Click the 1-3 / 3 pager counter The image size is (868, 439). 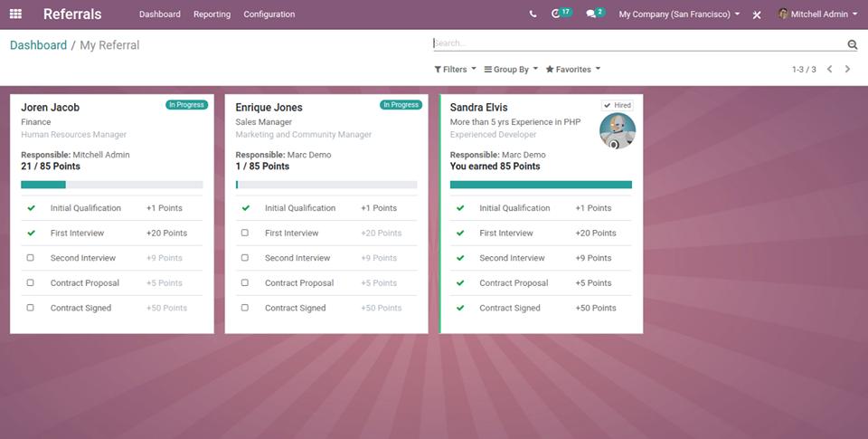(804, 70)
